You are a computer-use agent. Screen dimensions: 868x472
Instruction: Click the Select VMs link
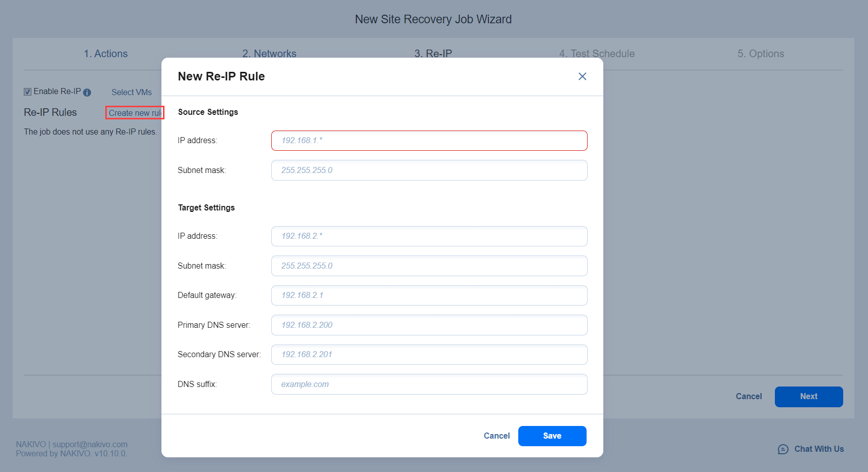pos(132,92)
